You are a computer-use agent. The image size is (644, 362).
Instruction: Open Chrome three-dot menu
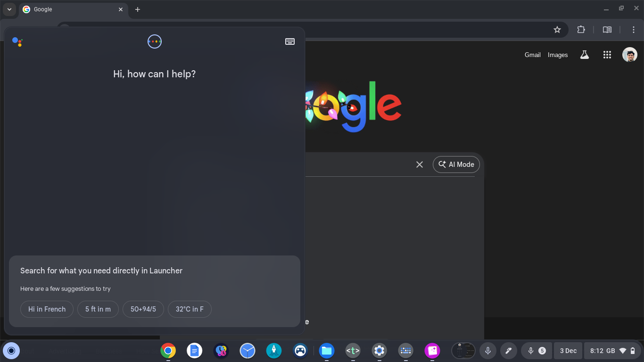point(634,30)
